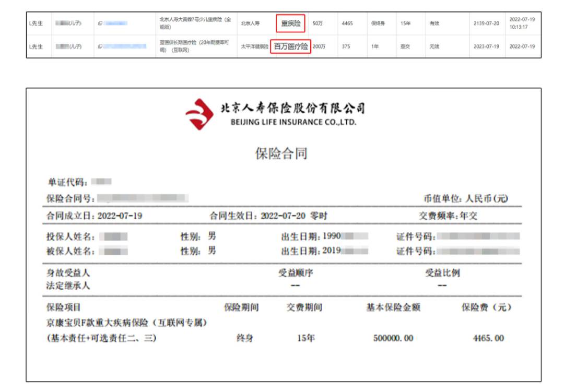564x392 pixels.
Task: Click the 无效 status cell
Action: click(x=434, y=46)
